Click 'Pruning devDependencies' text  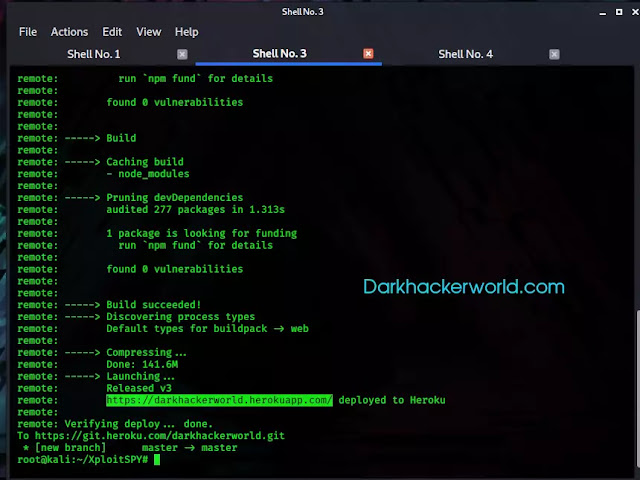coord(174,198)
